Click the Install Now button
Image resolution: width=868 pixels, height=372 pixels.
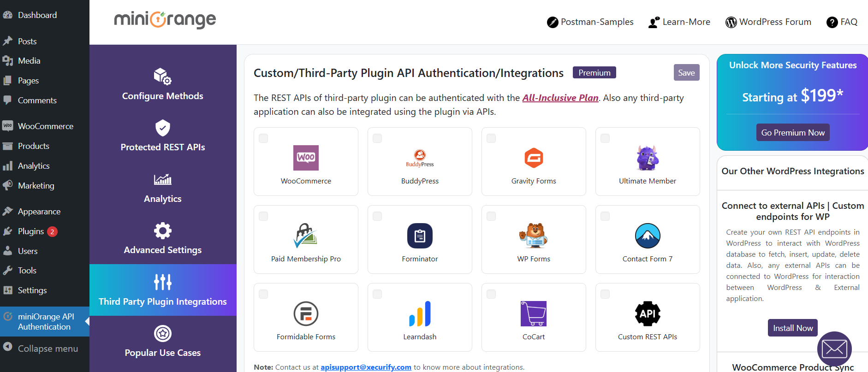point(793,328)
